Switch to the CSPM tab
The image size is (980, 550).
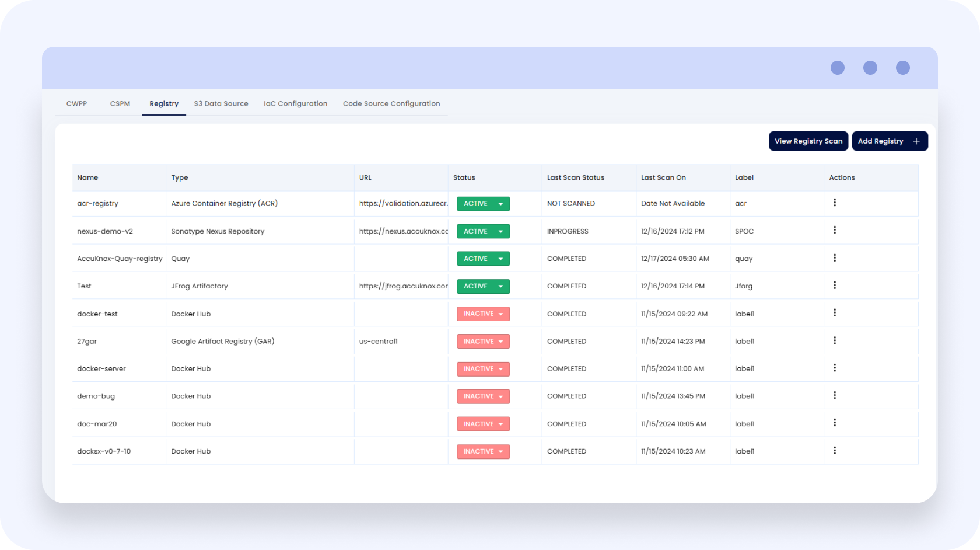[120, 104]
